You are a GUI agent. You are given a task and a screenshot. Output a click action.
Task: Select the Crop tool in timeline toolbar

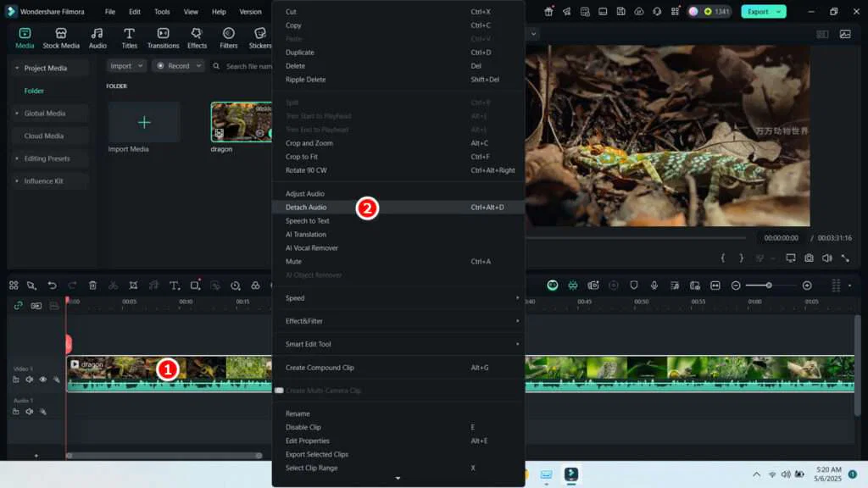click(x=134, y=286)
